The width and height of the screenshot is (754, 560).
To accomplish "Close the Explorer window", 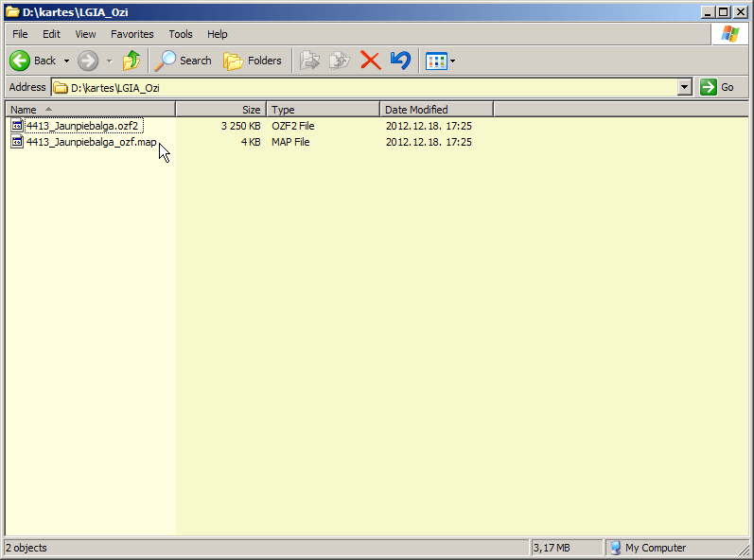I will pyautogui.click(x=741, y=12).
